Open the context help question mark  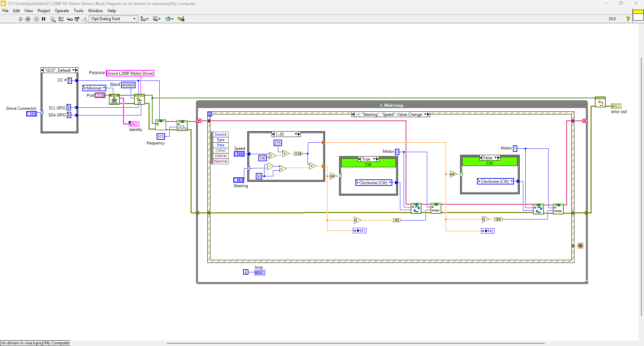628,19
